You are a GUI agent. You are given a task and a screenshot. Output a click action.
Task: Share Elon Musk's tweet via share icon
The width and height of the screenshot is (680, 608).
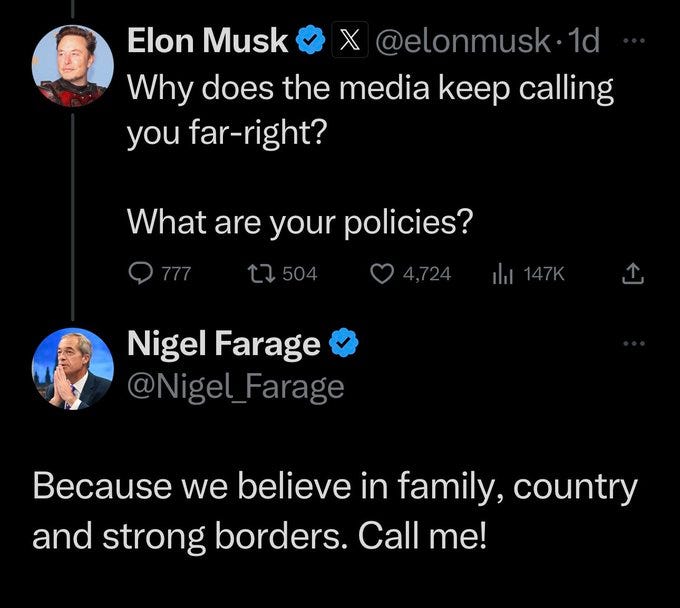pyautogui.click(x=632, y=272)
